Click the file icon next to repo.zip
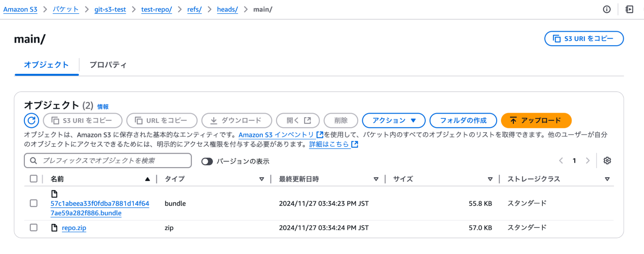This screenshot has width=644, height=254. point(54,228)
